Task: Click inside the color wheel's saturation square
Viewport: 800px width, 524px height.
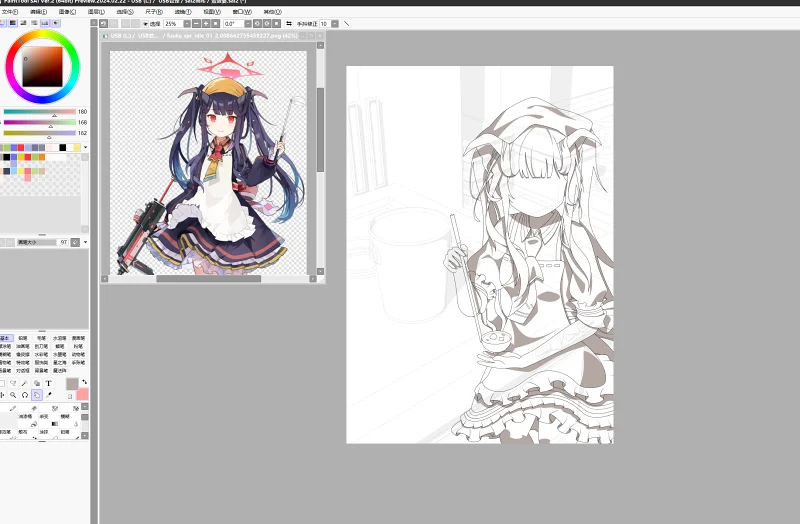Action: click(x=42, y=67)
